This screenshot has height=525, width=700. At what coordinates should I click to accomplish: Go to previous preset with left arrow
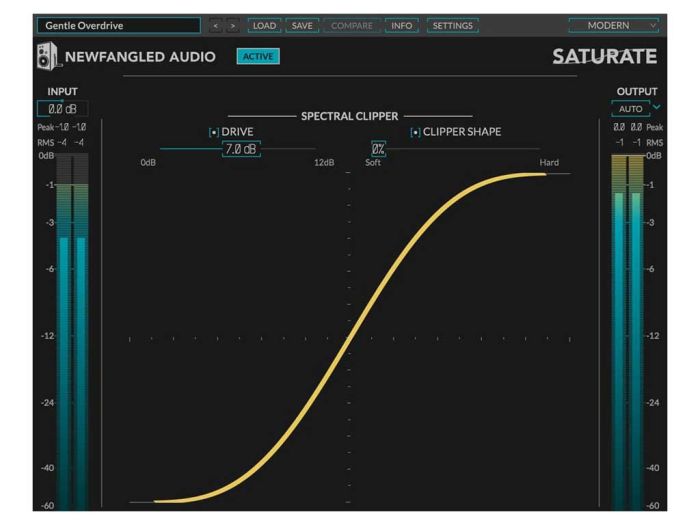point(216,26)
